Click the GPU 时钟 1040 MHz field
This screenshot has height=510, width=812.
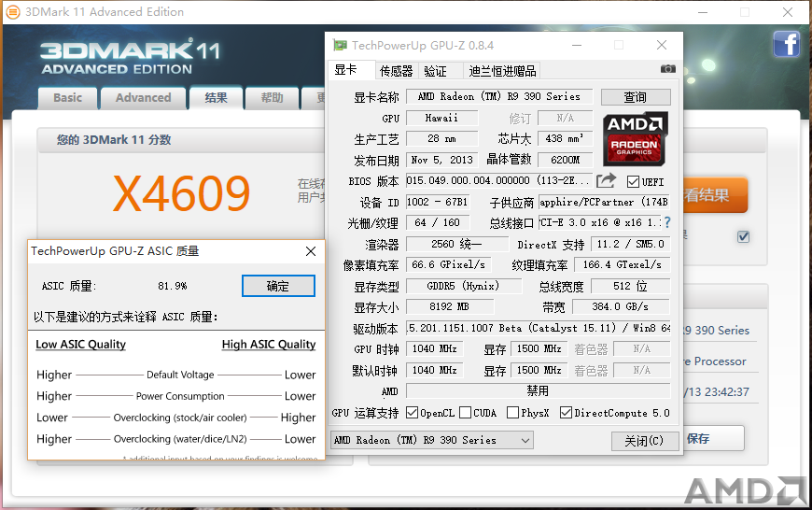coord(435,348)
